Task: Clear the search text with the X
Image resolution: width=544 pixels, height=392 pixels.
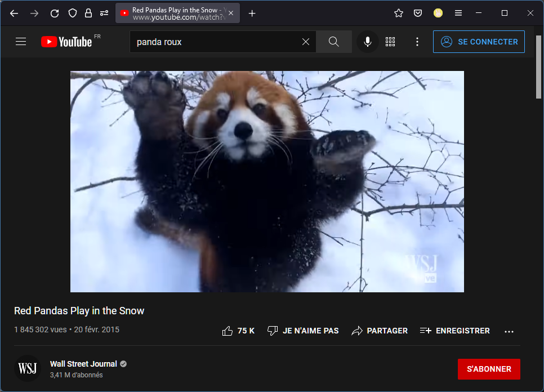Action: point(306,42)
